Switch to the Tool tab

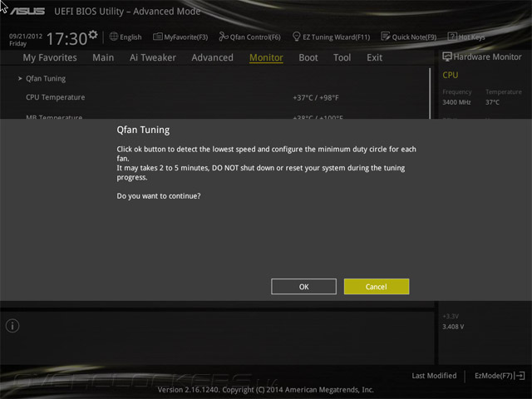(342, 57)
